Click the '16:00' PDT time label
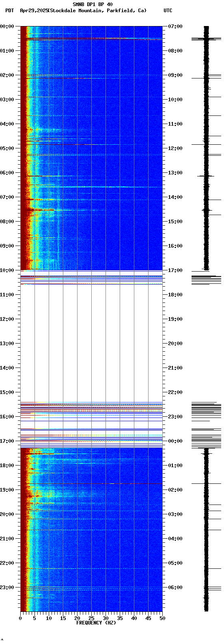 7,417
